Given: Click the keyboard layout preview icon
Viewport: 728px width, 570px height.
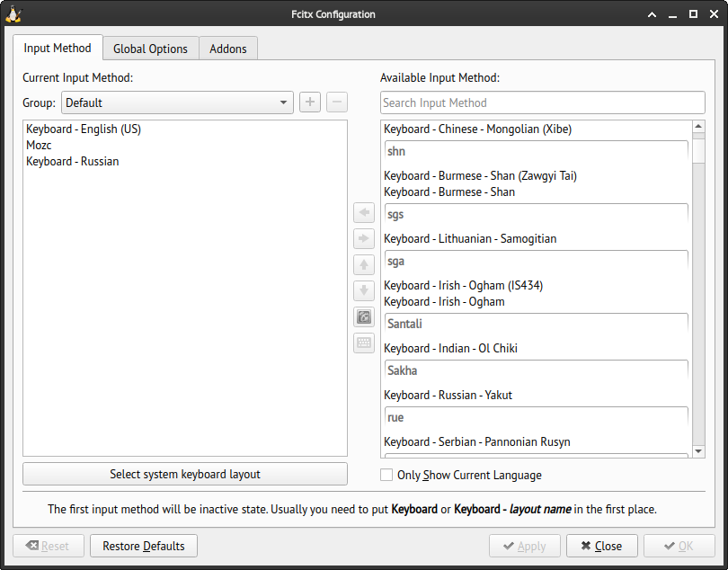Looking at the screenshot, I should point(363,343).
